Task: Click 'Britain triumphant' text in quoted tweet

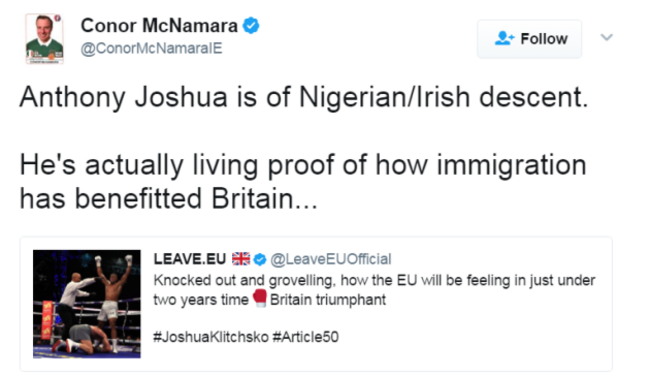Action: coord(328,299)
